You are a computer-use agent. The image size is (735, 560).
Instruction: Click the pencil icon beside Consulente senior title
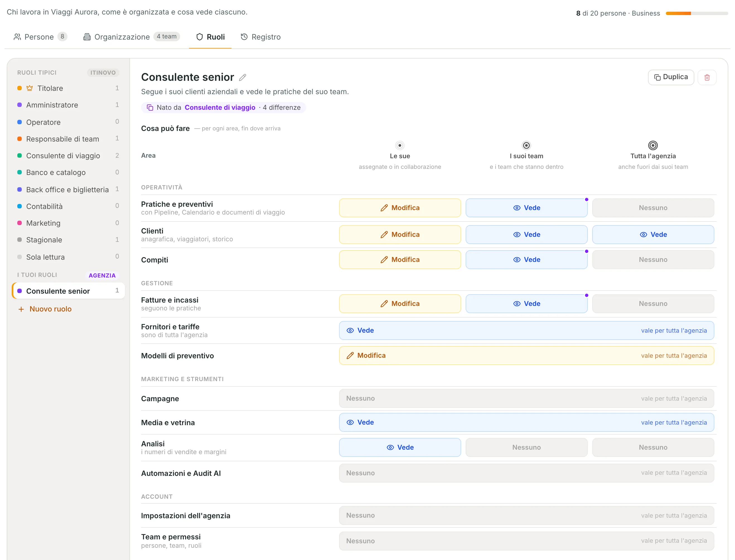243,77
